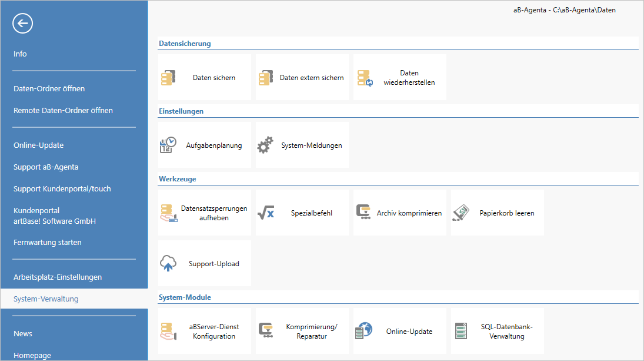Open Kundenportal artBase! Software GmbH
Image resolution: width=644 pixels, height=361 pixels.
55,216
